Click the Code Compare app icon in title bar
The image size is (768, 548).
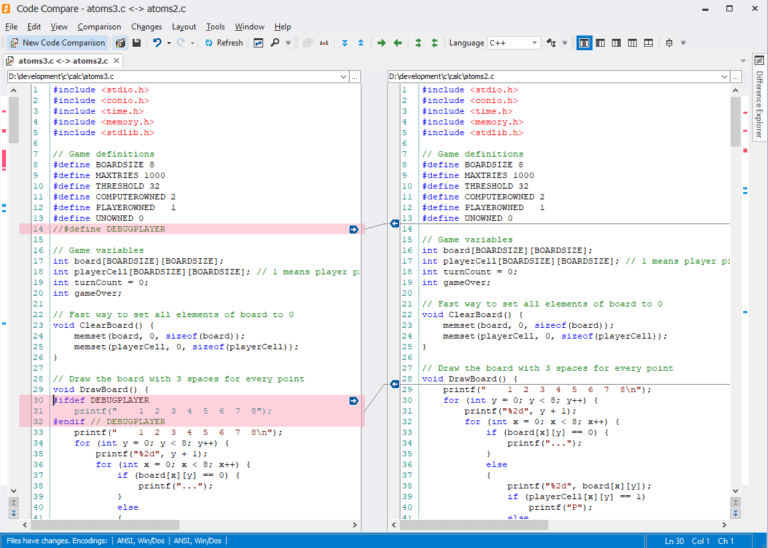click(6, 8)
